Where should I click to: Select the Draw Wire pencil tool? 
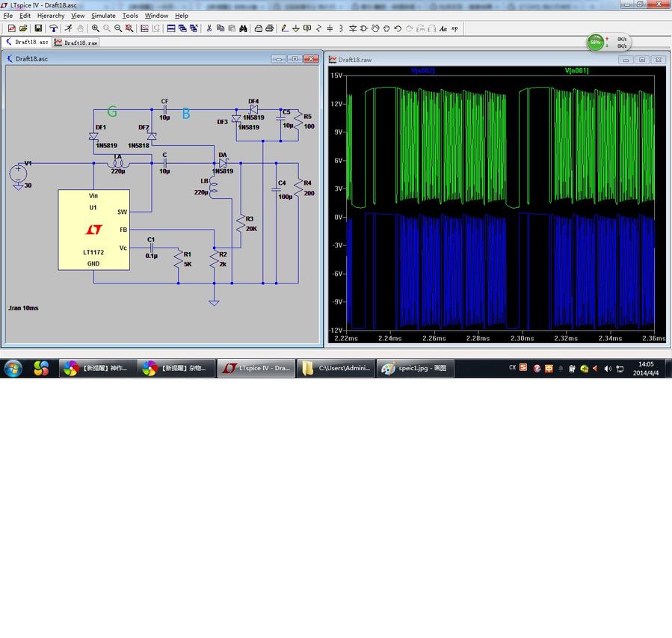pos(285,28)
